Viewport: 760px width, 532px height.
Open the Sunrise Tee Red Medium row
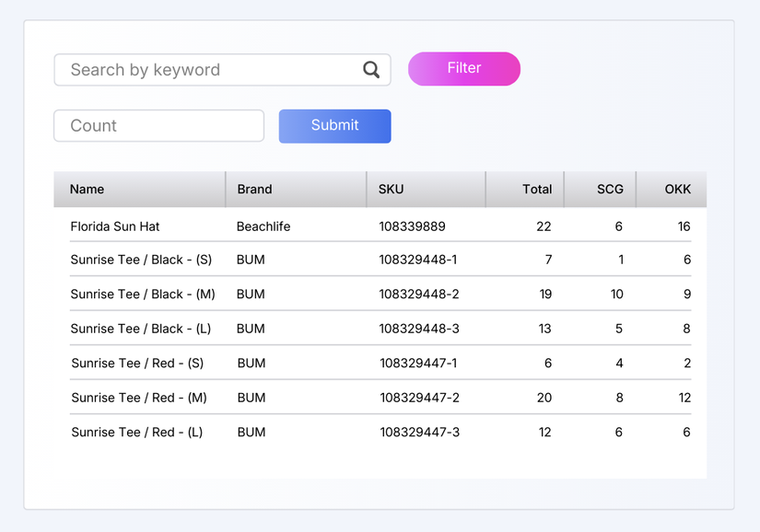(276, 398)
